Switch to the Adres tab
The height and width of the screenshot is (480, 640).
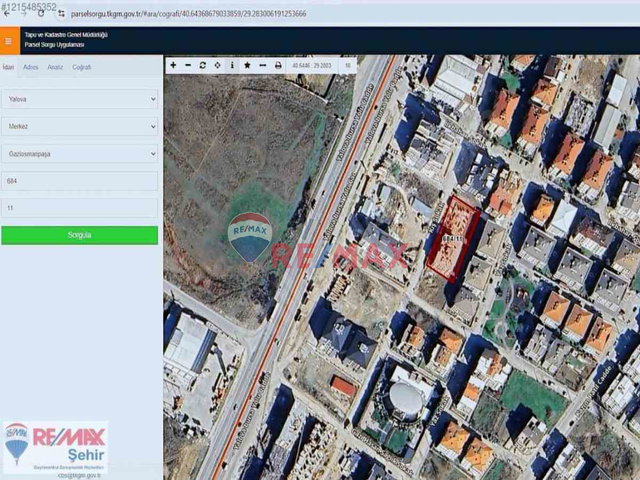[x=31, y=67]
